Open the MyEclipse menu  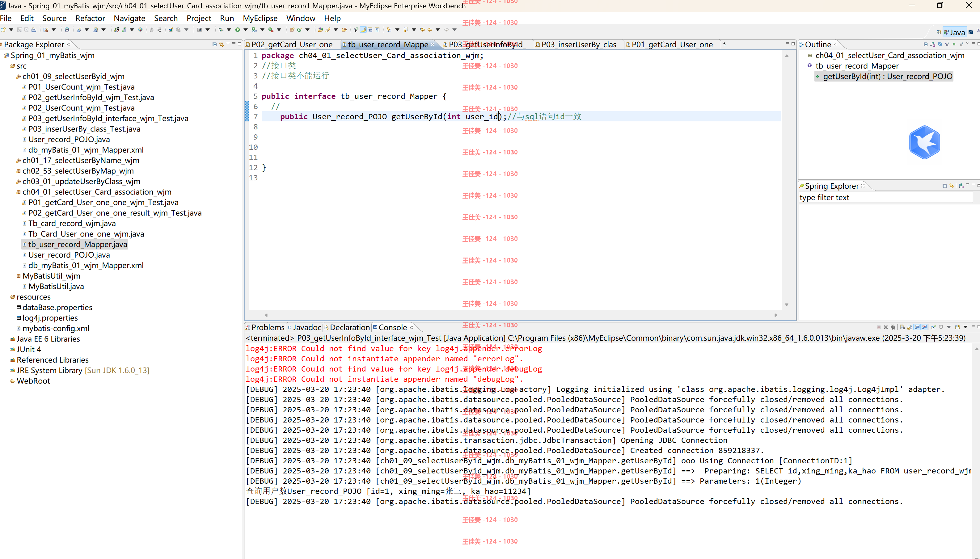(x=260, y=18)
